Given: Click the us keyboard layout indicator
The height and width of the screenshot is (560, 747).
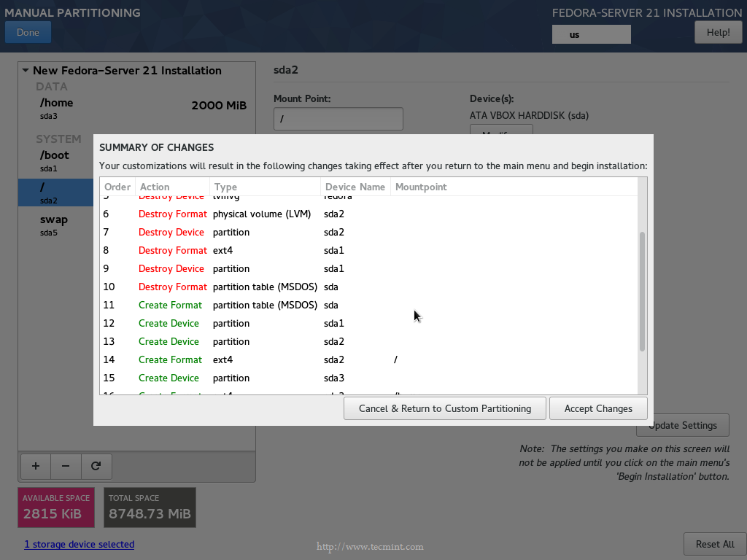Looking at the screenshot, I should click(591, 34).
